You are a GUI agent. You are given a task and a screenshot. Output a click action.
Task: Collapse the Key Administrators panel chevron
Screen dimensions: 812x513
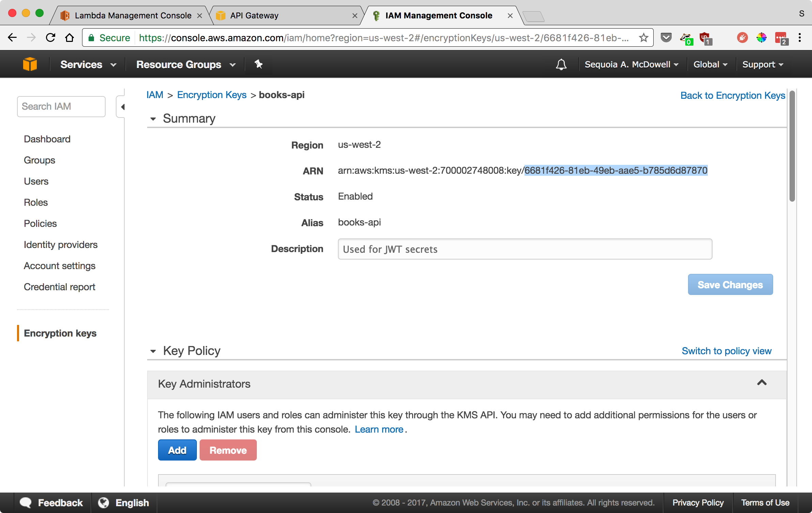click(x=762, y=383)
